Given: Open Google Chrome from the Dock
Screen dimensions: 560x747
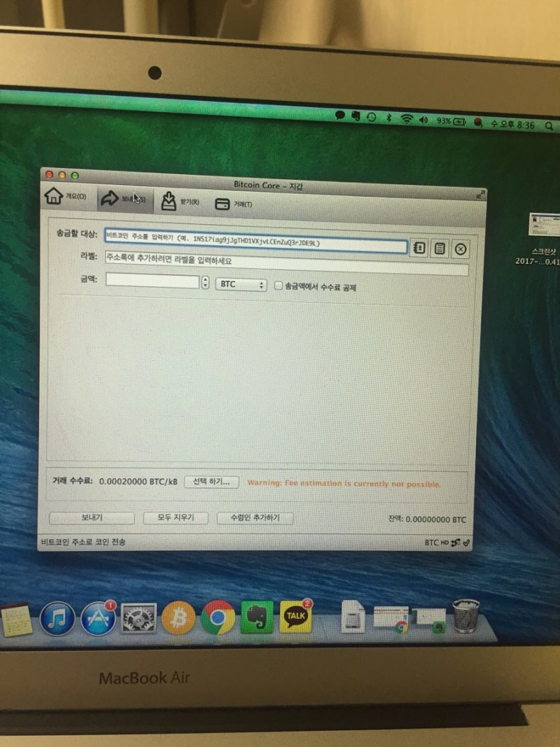Looking at the screenshot, I should [218, 618].
